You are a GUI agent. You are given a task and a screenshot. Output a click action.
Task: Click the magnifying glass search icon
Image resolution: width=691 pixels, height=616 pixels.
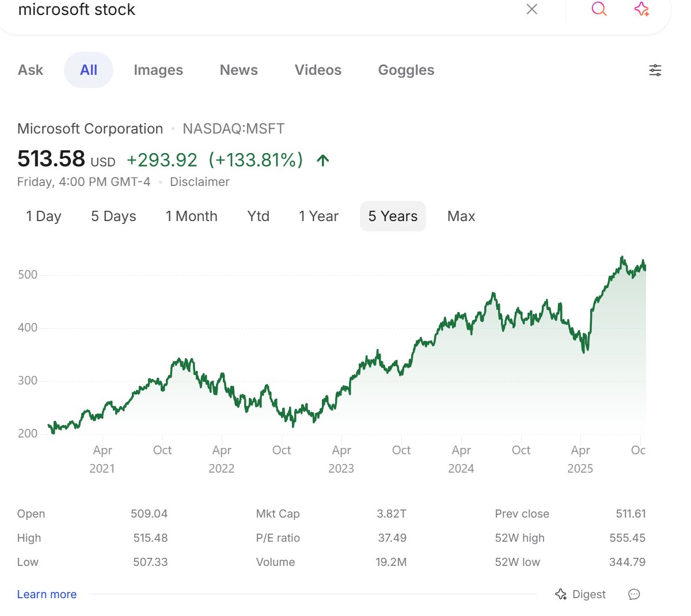coord(599,9)
